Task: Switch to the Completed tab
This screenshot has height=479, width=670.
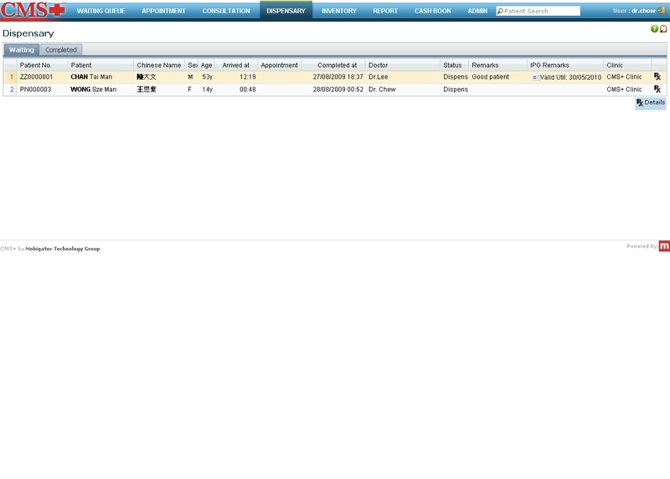Action: [x=61, y=50]
